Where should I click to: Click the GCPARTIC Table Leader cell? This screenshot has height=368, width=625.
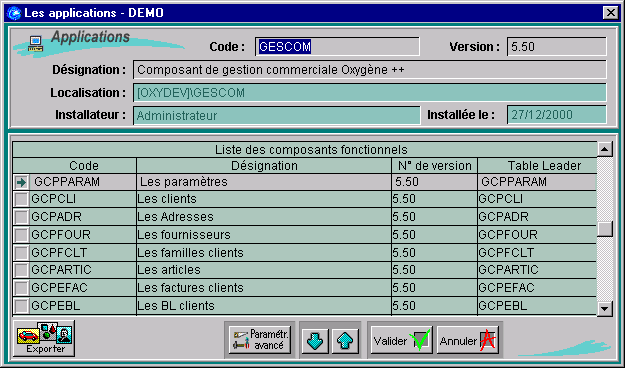pos(537,270)
